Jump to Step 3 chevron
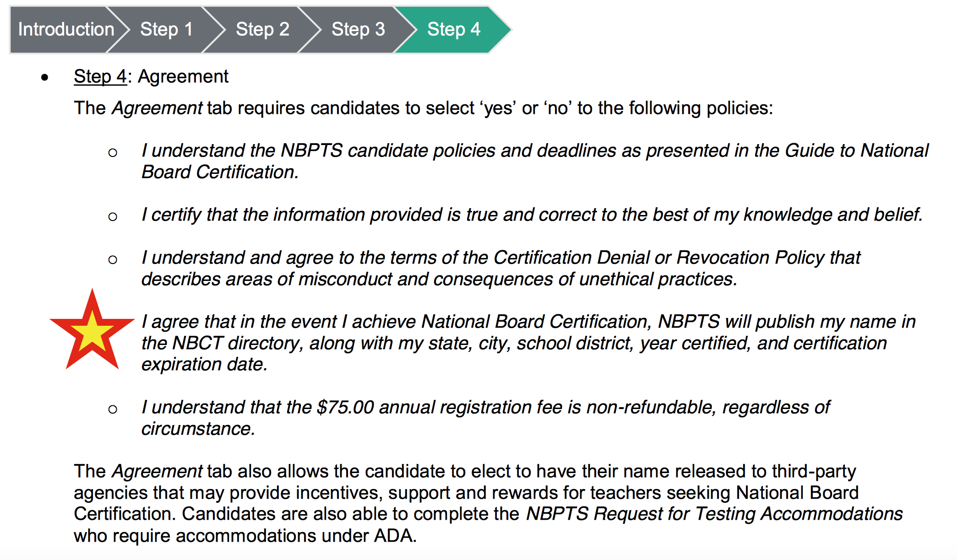 (358, 30)
